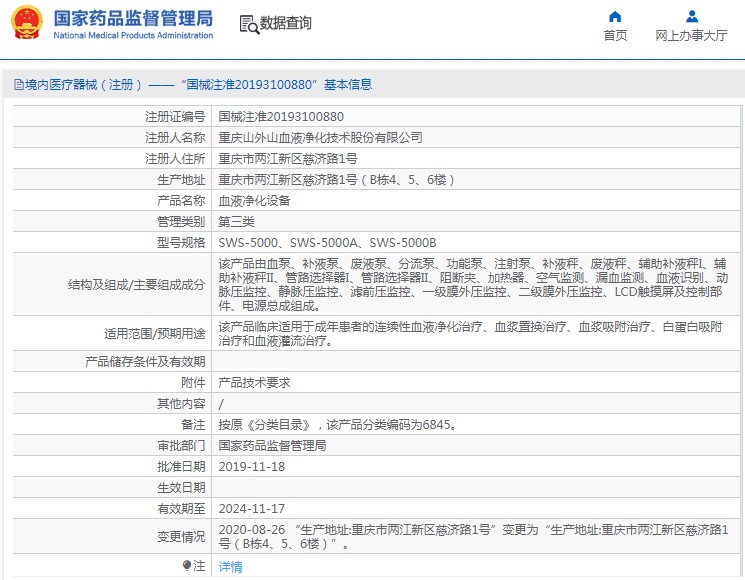Go to 首页 via its text label
The height and width of the screenshot is (580, 745).
pyautogui.click(x=615, y=36)
